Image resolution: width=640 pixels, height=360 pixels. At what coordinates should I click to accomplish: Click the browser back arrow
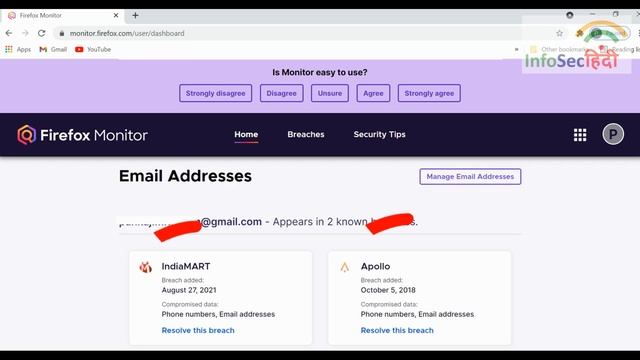(9, 33)
